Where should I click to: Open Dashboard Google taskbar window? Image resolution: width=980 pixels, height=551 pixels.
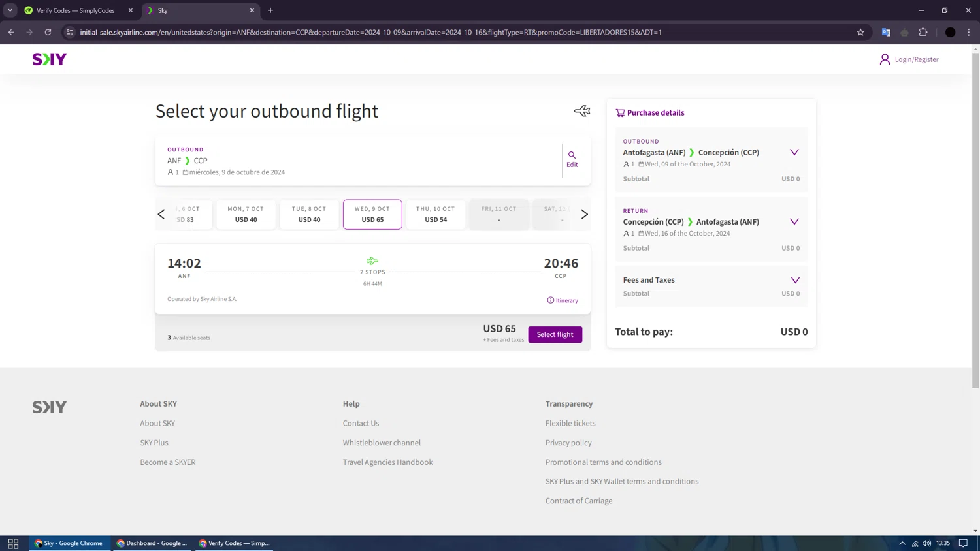[x=152, y=543]
